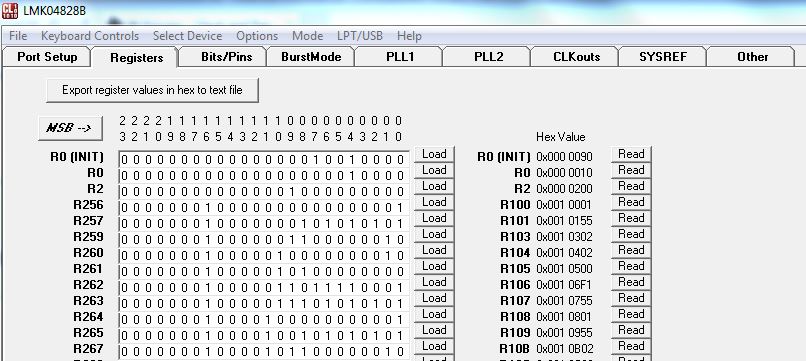Read the R0 hex value 0x000 0010
Screen dimensions: 806x361
[x=631, y=170]
